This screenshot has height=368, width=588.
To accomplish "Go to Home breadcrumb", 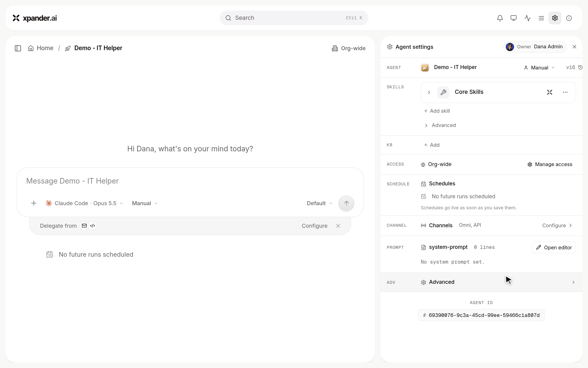I will (41, 48).
